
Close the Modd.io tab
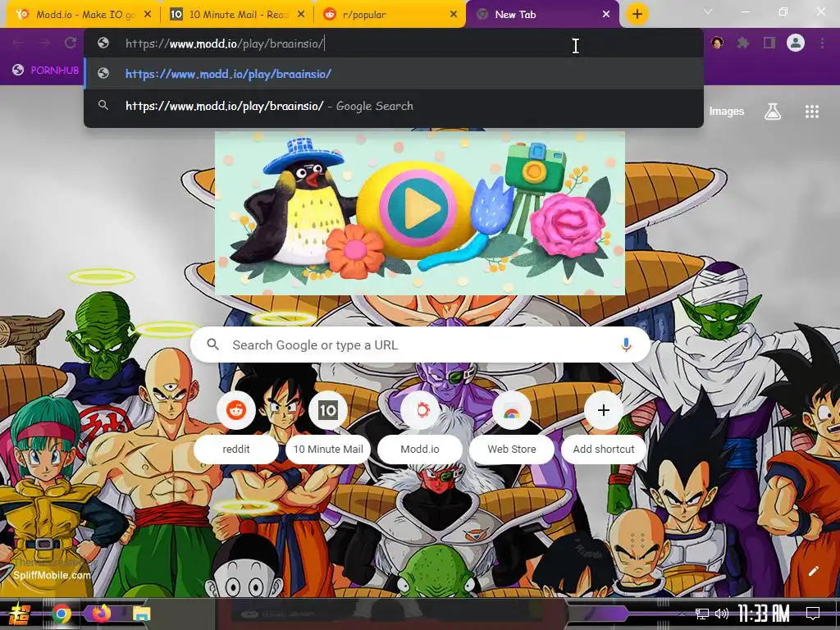[x=148, y=15]
